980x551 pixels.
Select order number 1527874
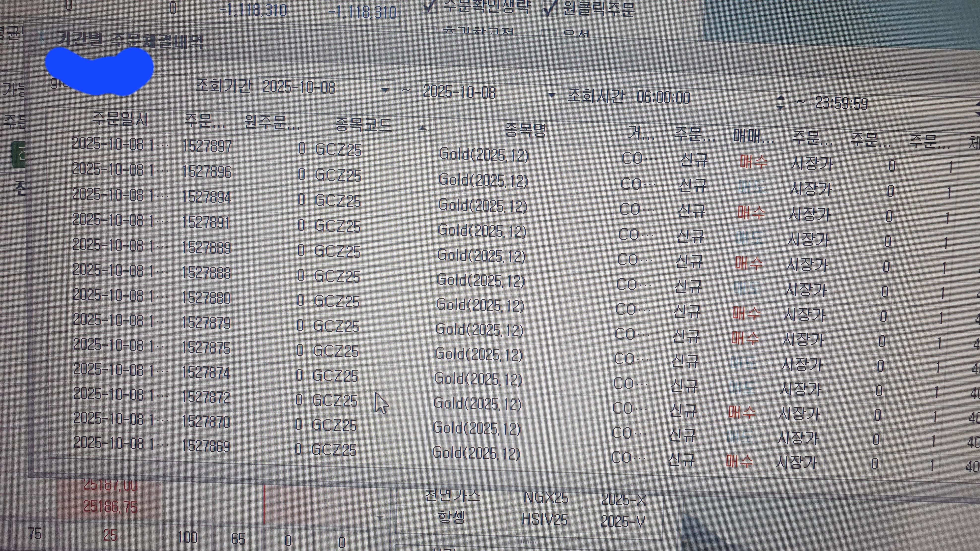point(206,373)
